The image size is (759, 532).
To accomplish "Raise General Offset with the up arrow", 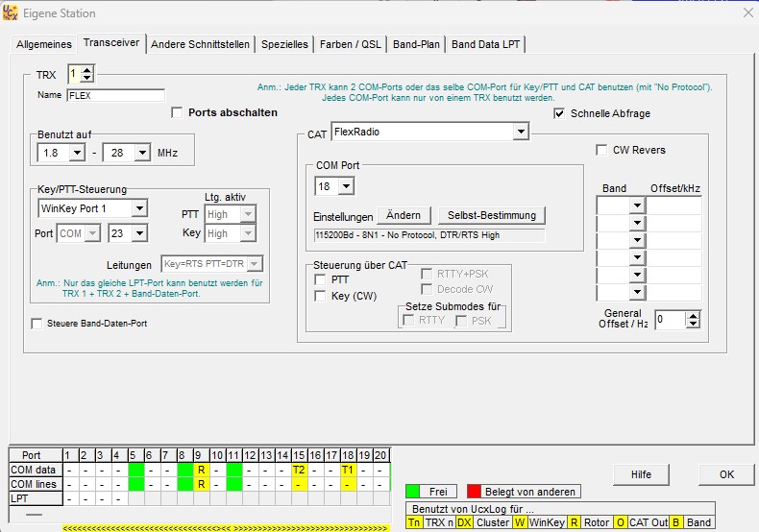I will point(694,314).
